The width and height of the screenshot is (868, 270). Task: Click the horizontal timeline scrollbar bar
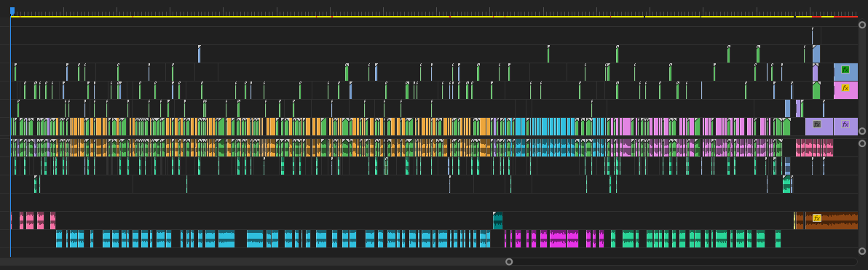pos(254,262)
